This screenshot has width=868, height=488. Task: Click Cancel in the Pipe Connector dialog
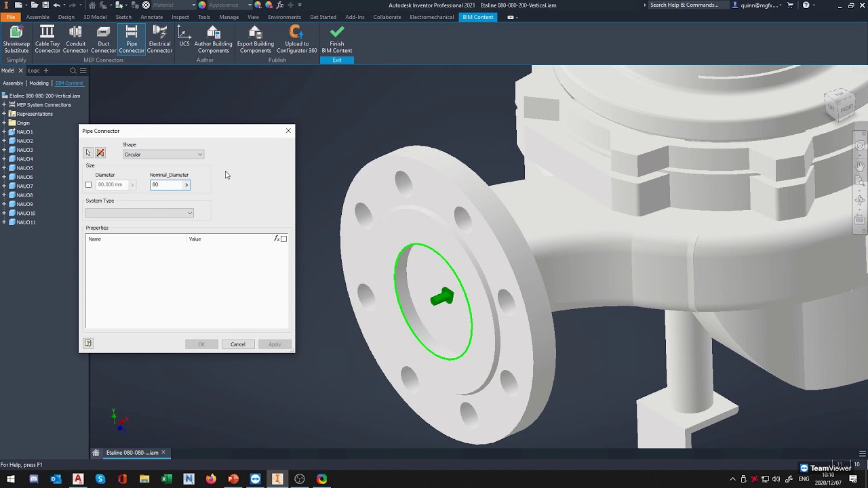point(237,344)
